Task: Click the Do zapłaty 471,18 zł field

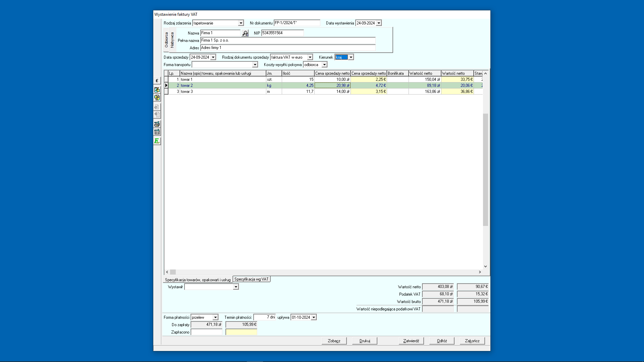Action: pos(206,324)
